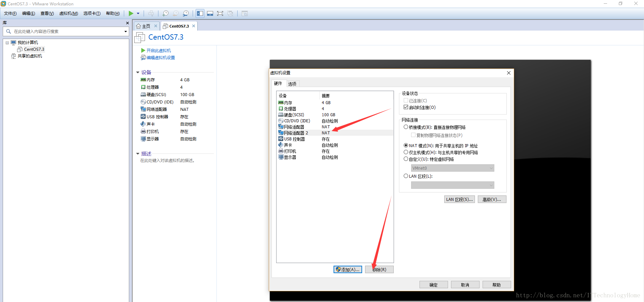Open the 虚拟机(M) menu

(x=68, y=13)
